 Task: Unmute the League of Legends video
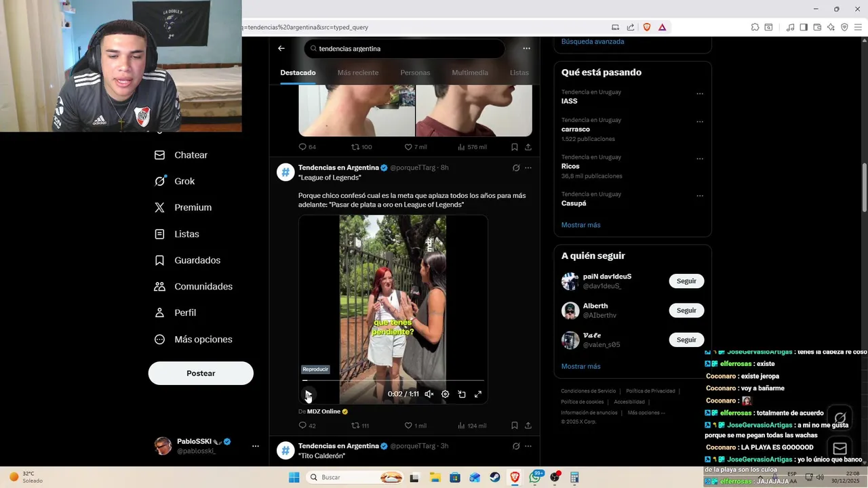coord(429,394)
